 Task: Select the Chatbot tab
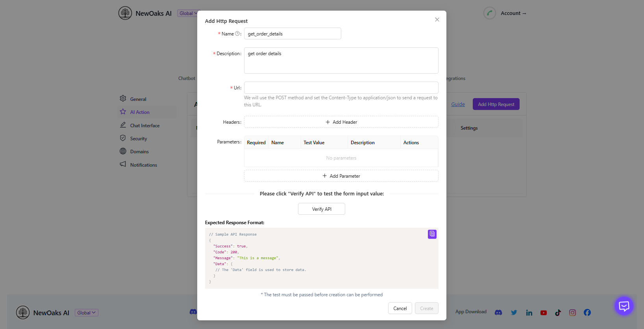click(x=187, y=78)
